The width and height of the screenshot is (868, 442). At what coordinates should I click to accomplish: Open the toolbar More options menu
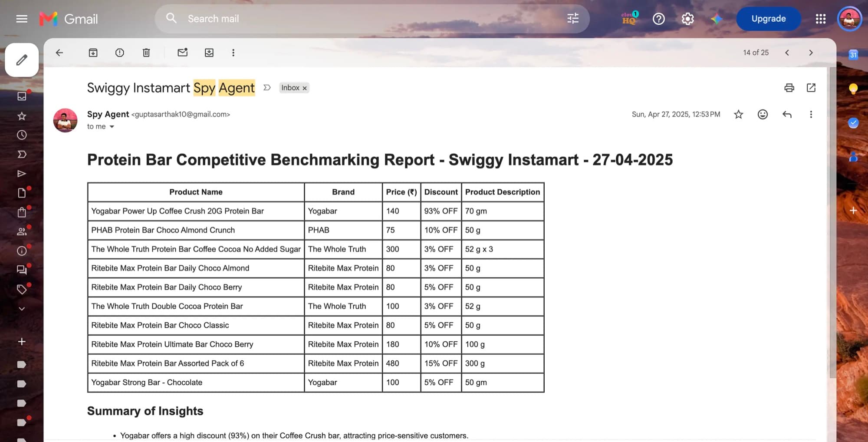coord(233,53)
